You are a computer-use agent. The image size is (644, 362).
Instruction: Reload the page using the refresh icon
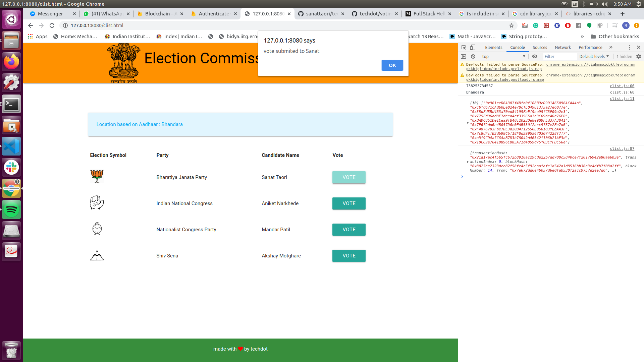coord(52,25)
